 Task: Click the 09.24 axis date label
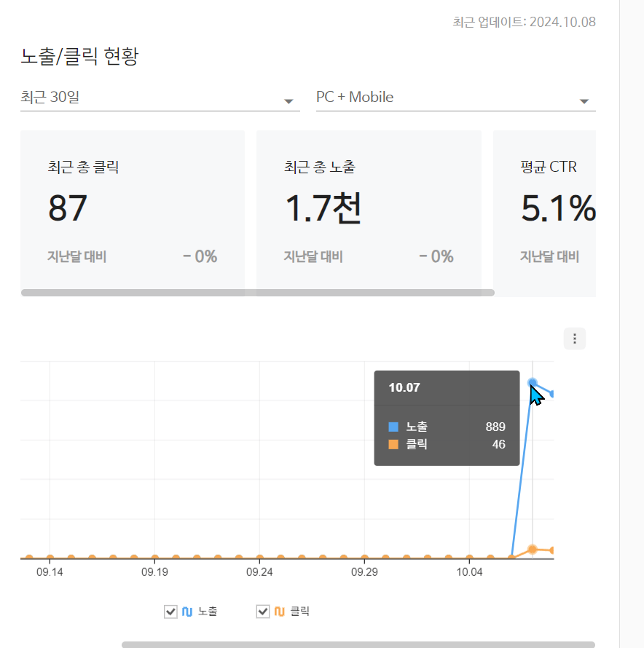(x=259, y=572)
